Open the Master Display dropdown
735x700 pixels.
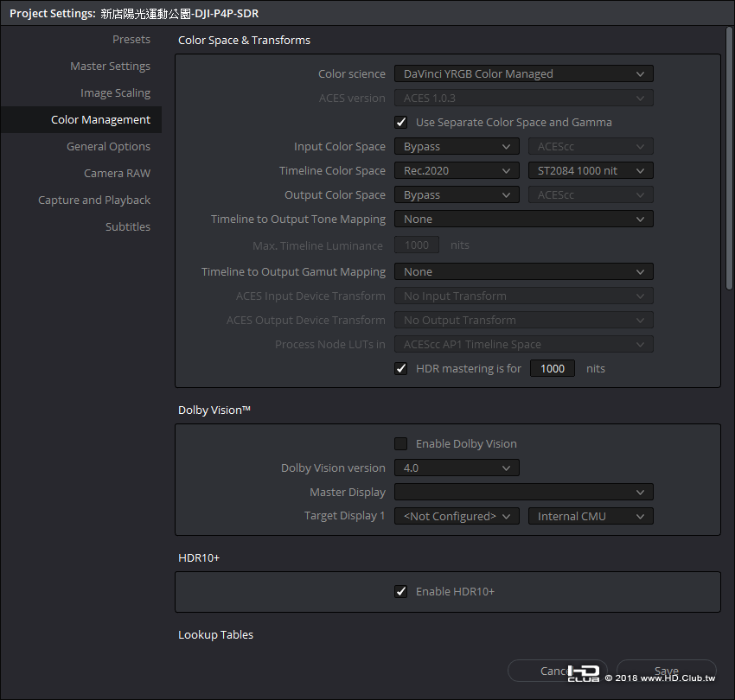524,492
